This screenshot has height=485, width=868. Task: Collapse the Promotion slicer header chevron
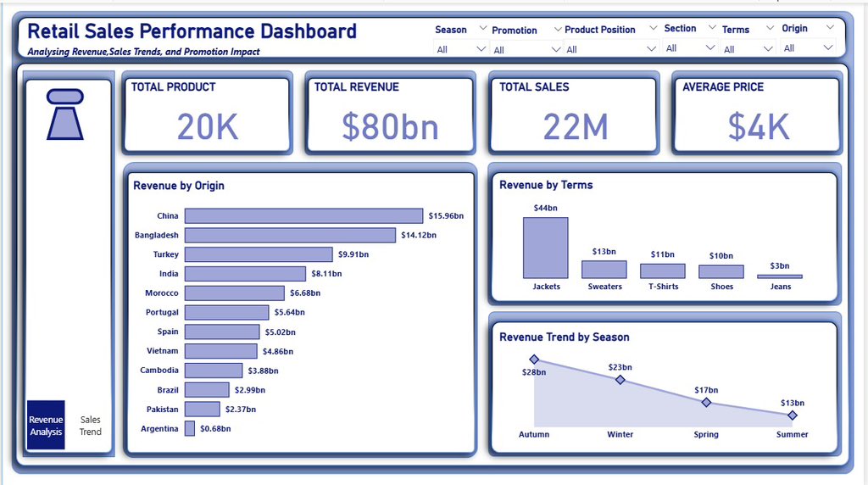tap(558, 30)
